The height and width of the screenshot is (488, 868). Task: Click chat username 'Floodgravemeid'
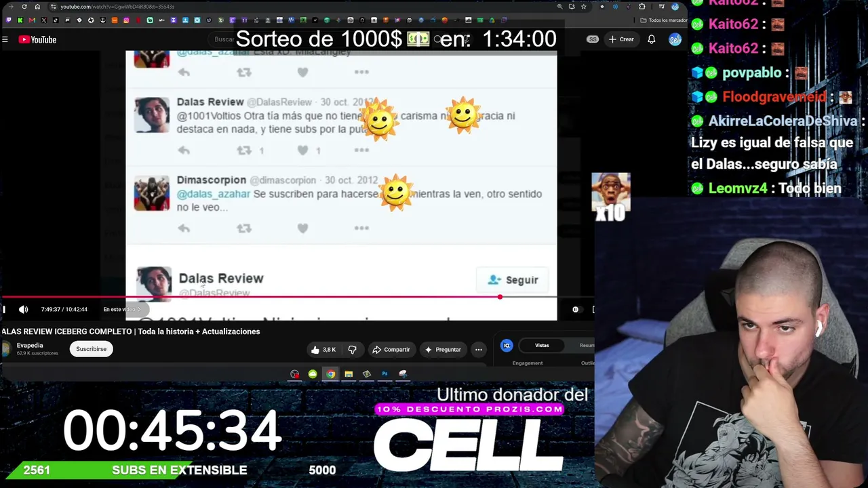pos(774,97)
